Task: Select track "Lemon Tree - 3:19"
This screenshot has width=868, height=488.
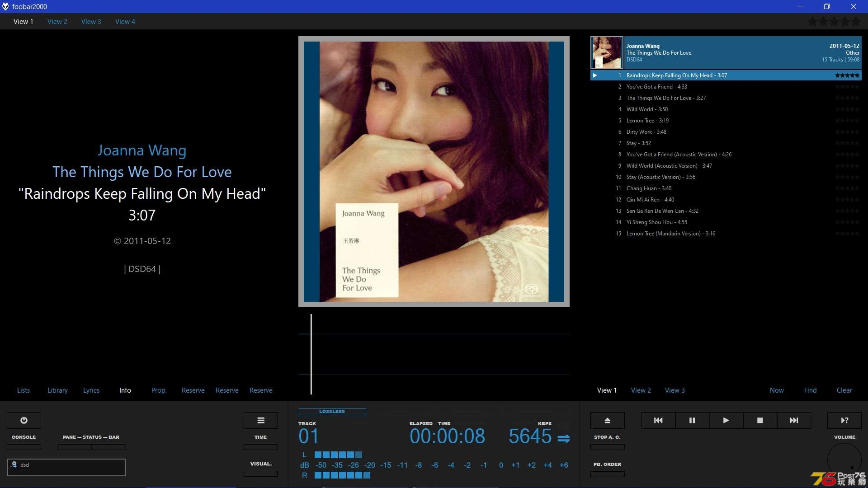Action: (x=726, y=121)
